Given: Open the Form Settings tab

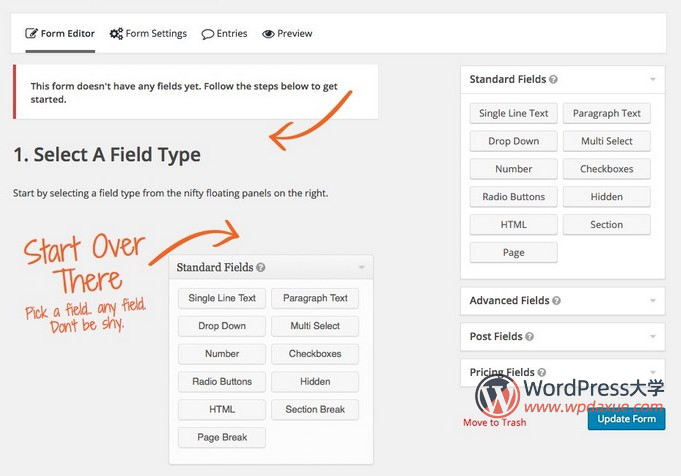Looking at the screenshot, I should click(148, 33).
